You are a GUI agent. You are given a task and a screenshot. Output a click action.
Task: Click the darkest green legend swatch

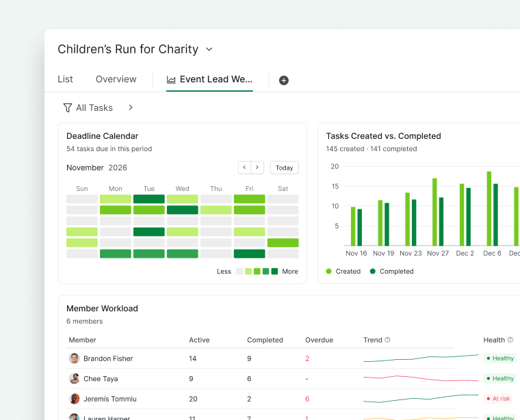pyautogui.click(x=274, y=272)
